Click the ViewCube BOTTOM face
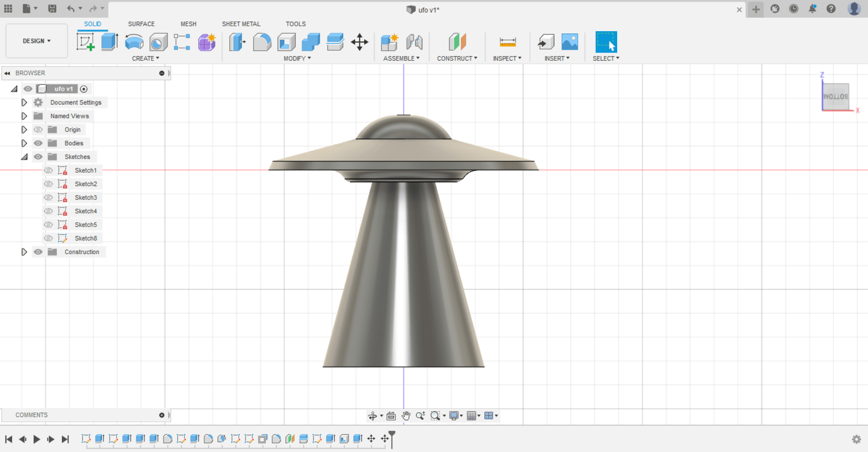The width and height of the screenshot is (868, 452). [836, 96]
